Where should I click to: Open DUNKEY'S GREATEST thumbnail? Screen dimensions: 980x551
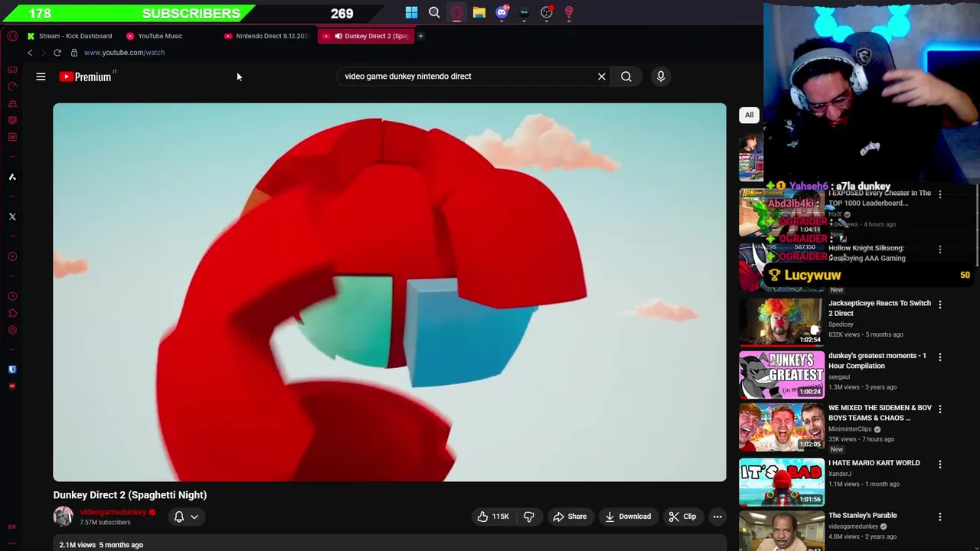[782, 375]
